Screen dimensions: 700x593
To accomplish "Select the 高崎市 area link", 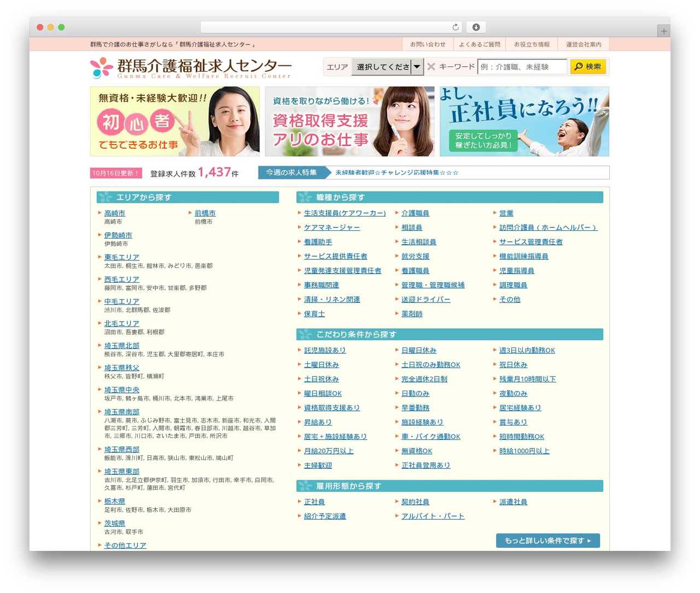I will 114,213.
